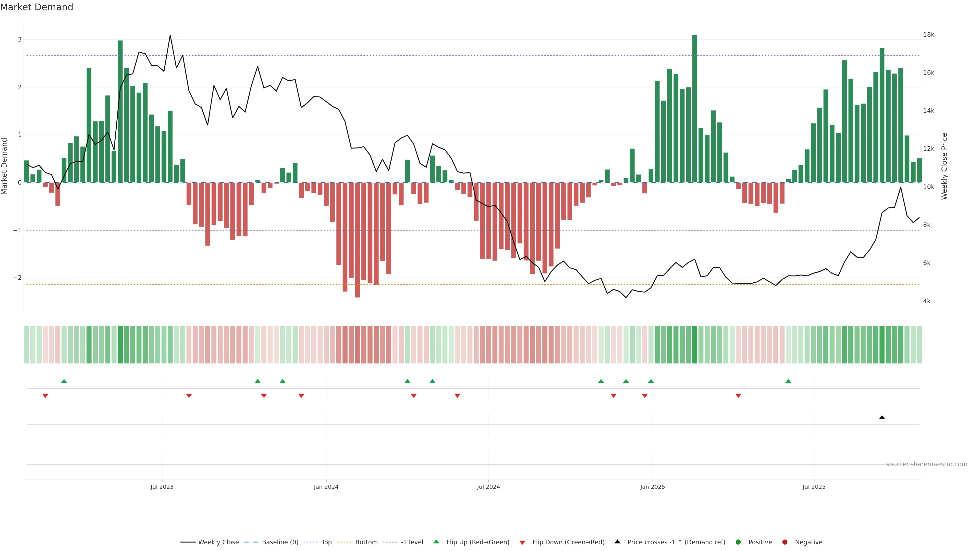Click the source sharemaestro.com text
980x551 pixels.
tap(926, 464)
